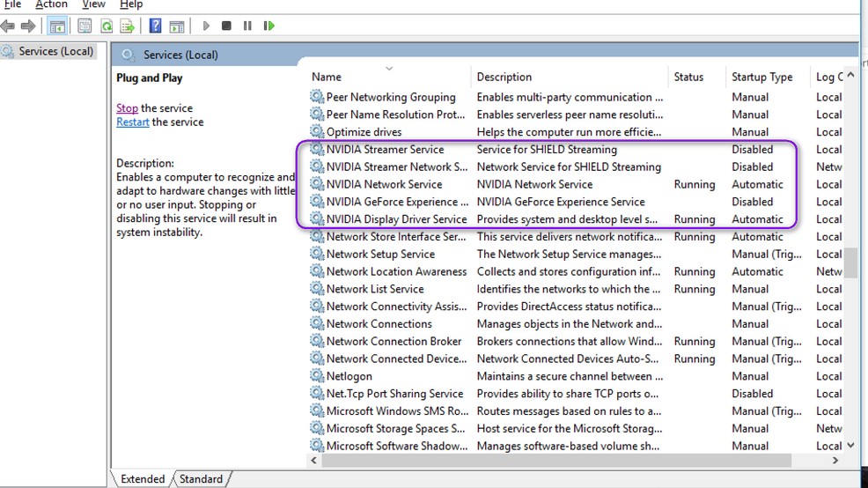Toggle the Show/Hide Action Pane icon
868x488 pixels.
177,26
